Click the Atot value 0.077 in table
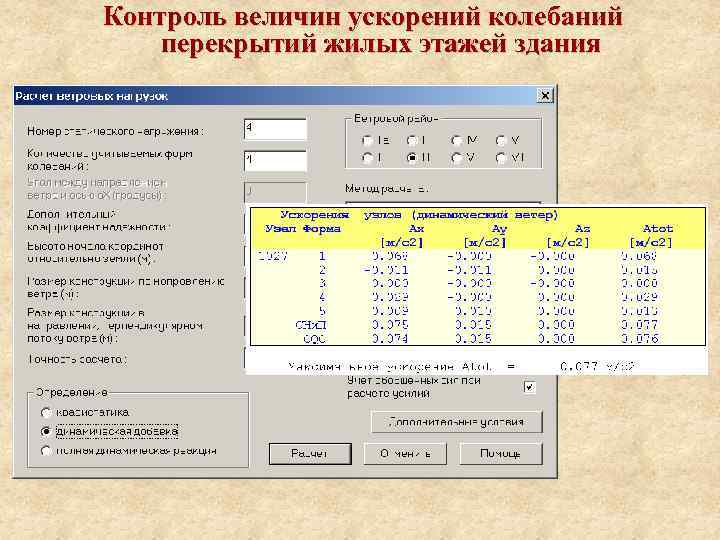The width and height of the screenshot is (720, 540). tap(639, 325)
